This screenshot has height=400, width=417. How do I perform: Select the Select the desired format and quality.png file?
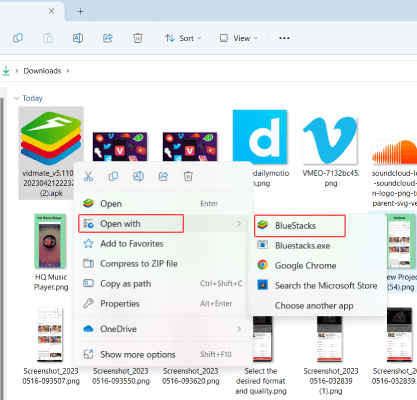click(x=261, y=355)
